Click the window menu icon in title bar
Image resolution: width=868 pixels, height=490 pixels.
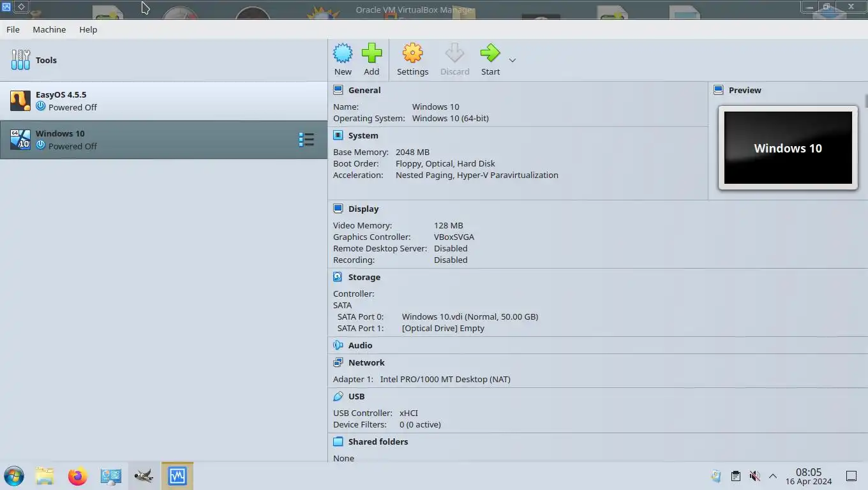(6, 6)
